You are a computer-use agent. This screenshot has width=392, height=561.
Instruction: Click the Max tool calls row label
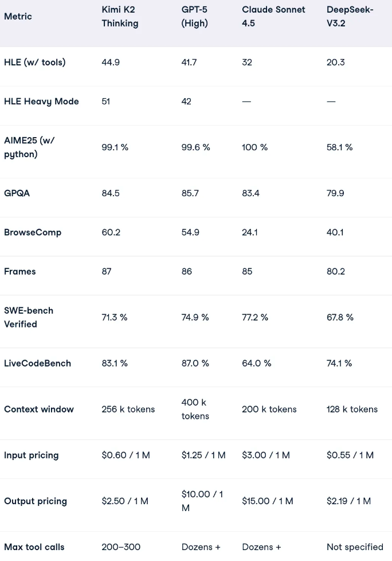coord(34,547)
